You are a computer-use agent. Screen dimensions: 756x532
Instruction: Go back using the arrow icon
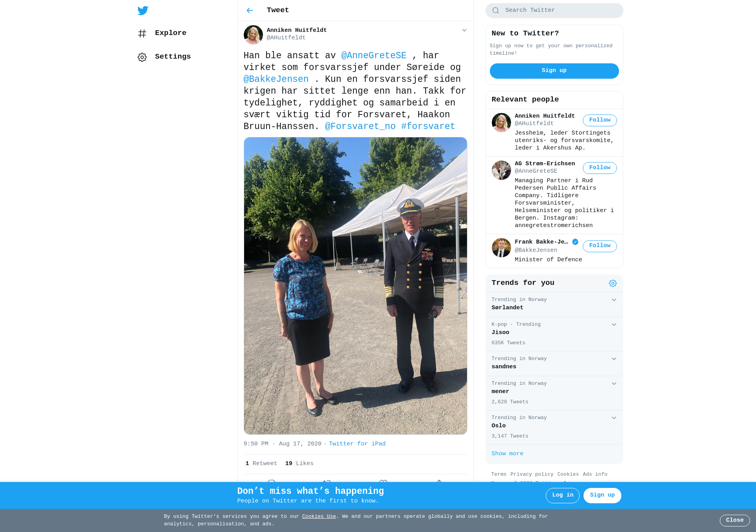coord(250,11)
